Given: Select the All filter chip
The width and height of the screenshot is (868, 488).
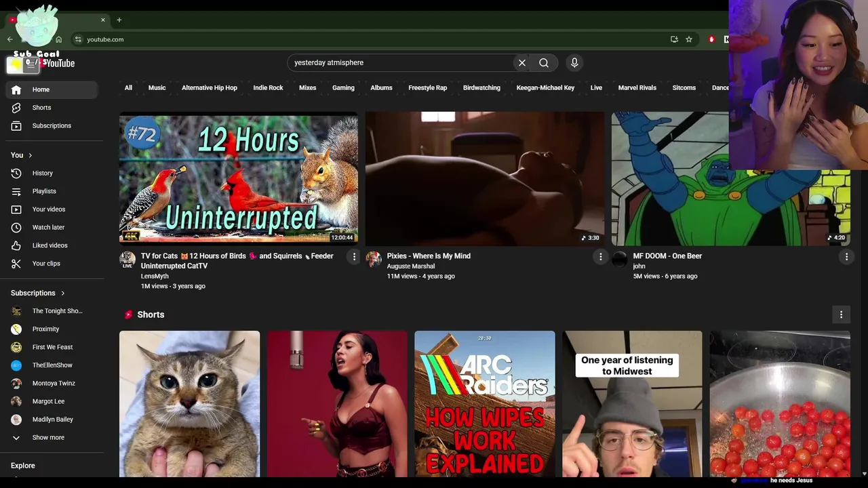Looking at the screenshot, I should point(128,87).
